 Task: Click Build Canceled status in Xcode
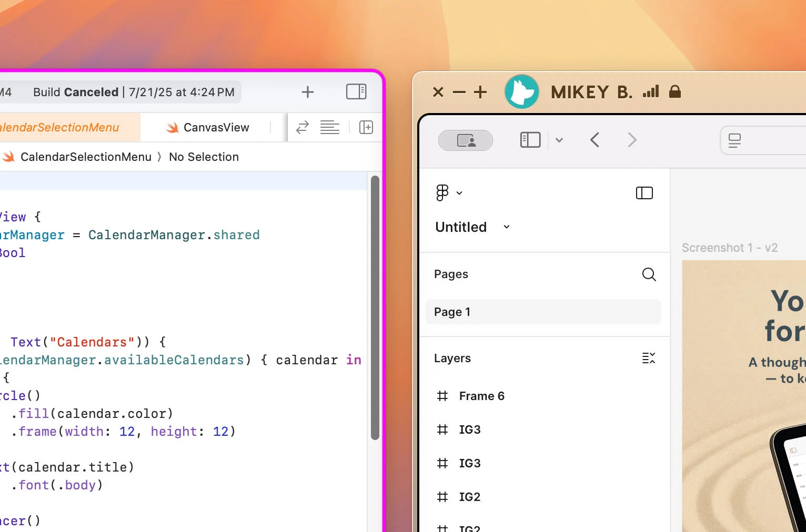click(x=134, y=92)
